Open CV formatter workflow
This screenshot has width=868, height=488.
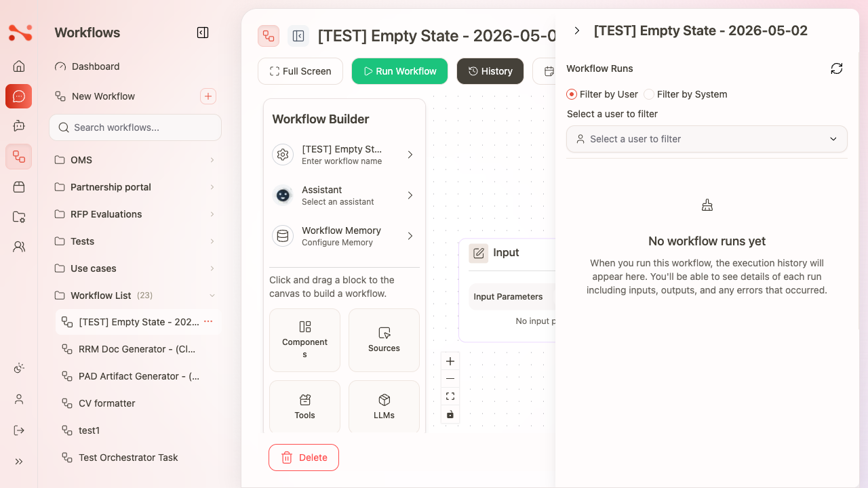(x=138, y=403)
